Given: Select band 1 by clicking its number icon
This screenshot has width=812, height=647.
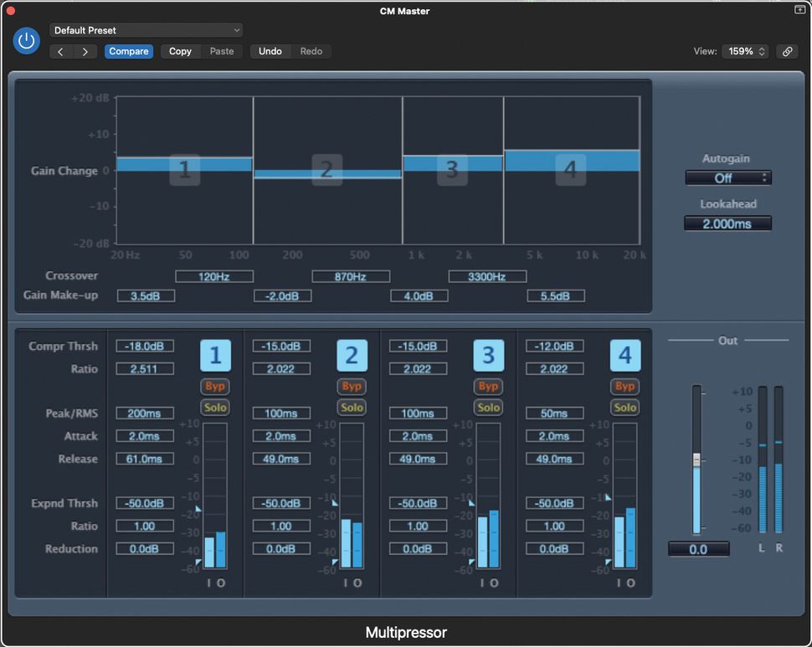Looking at the screenshot, I should coord(215,355).
